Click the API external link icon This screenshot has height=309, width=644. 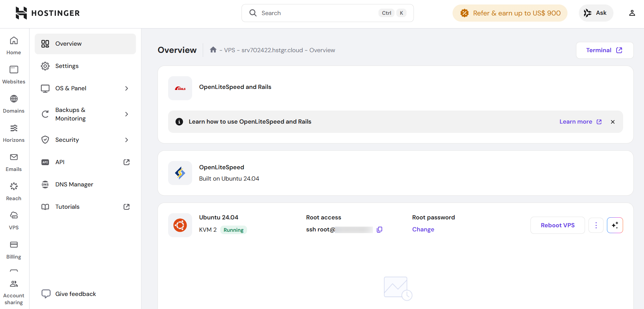click(x=127, y=162)
